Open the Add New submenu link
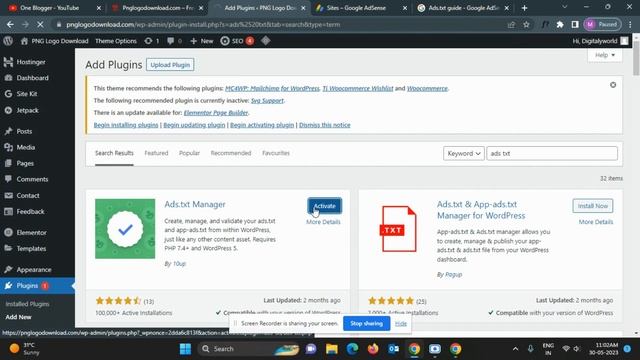This screenshot has width=640, height=360. [x=18, y=317]
